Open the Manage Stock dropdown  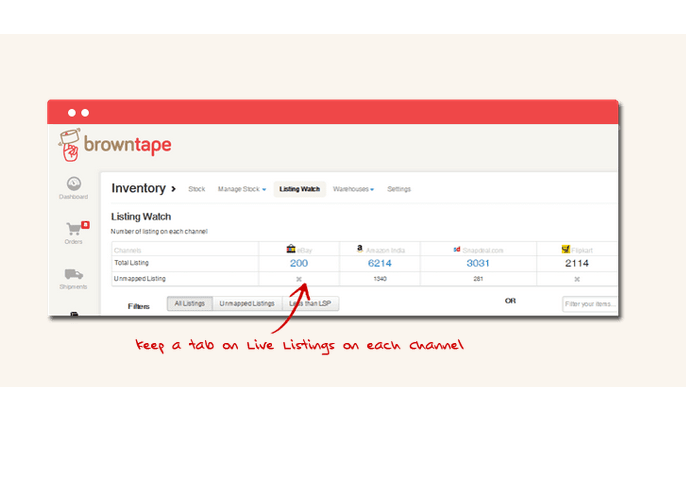tap(242, 189)
